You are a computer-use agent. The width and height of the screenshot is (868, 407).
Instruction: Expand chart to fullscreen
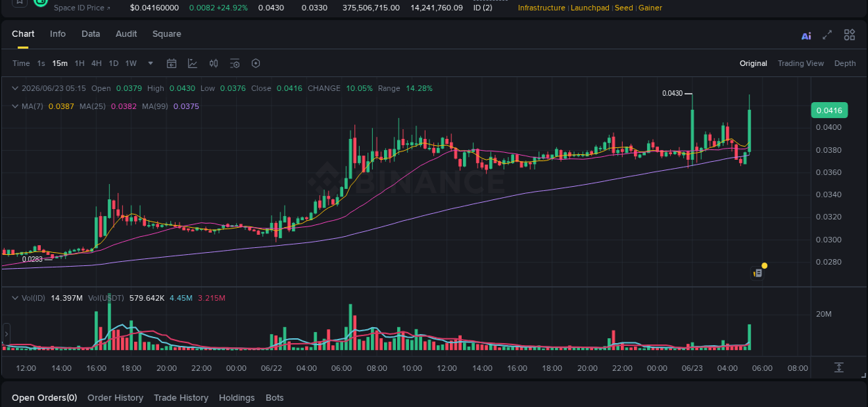[x=827, y=35]
